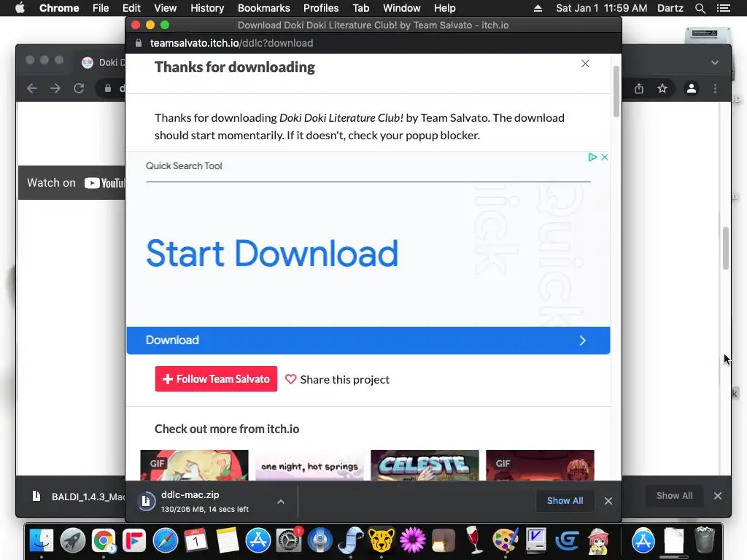Open Notification Center list icon
This screenshot has width=747, height=560.
(723, 8)
